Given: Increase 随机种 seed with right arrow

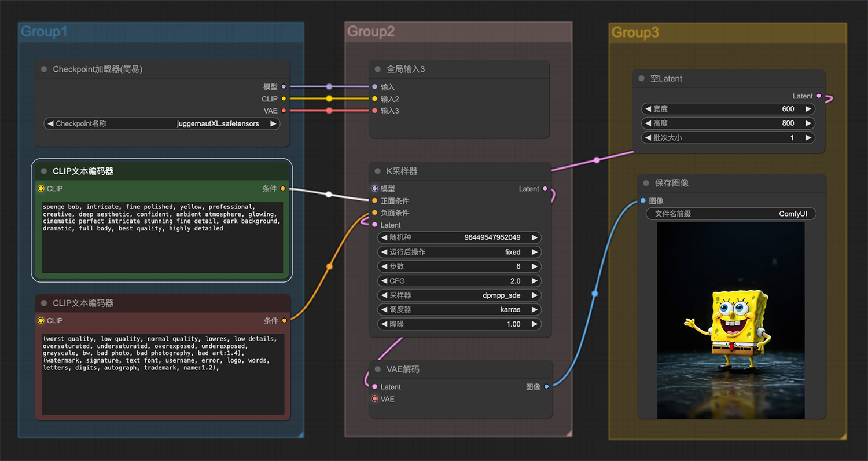Looking at the screenshot, I should tap(535, 237).
